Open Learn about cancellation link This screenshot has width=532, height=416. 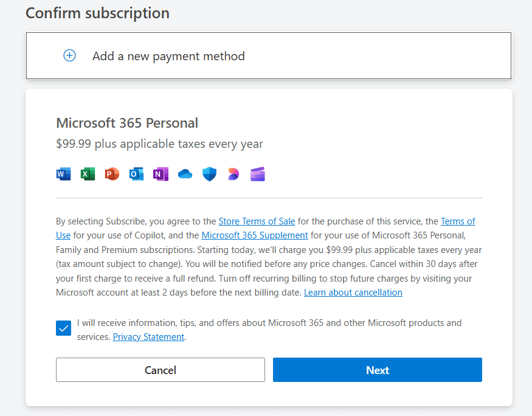click(353, 293)
